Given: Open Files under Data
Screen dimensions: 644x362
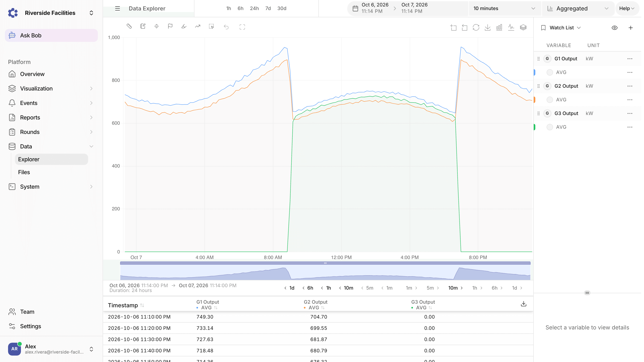Looking at the screenshot, I should pyautogui.click(x=51, y=172).
